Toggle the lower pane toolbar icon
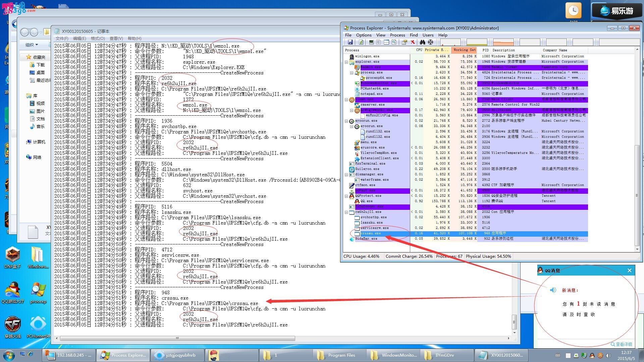644x362 pixels. [386, 42]
